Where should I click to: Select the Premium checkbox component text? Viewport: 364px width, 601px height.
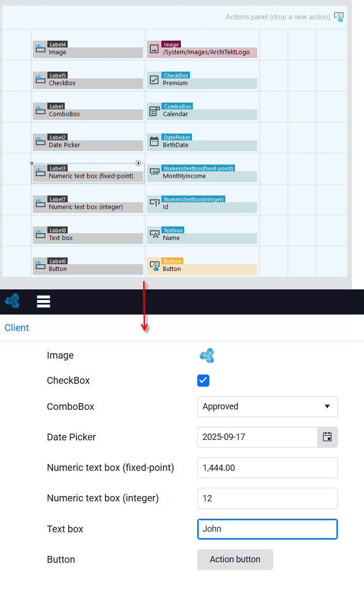click(x=175, y=83)
